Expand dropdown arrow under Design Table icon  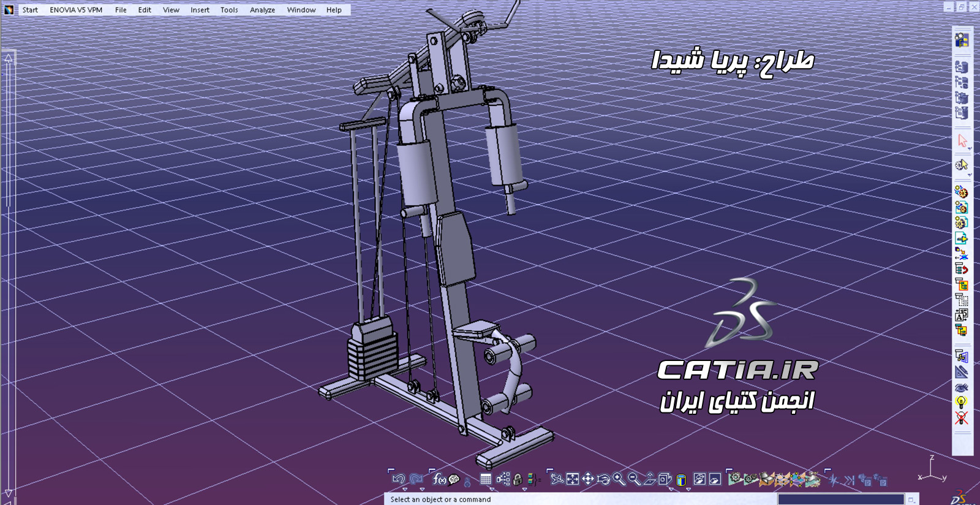point(492,489)
